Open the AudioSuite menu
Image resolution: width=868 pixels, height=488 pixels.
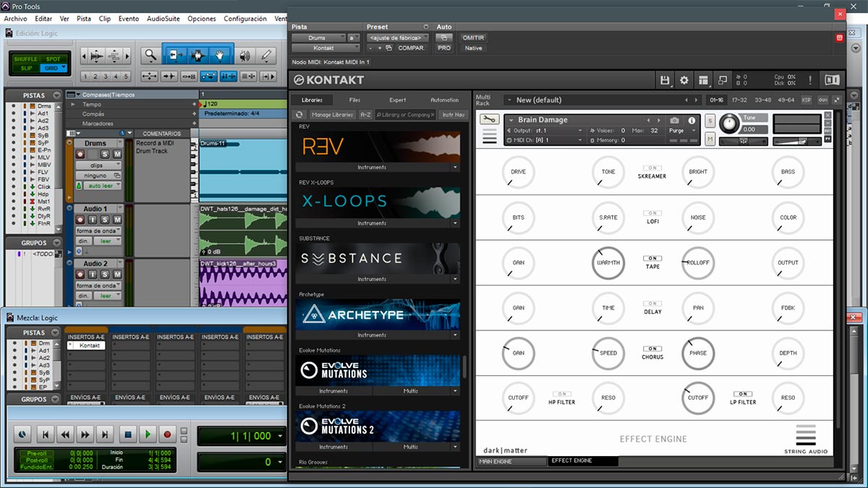(163, 18)
